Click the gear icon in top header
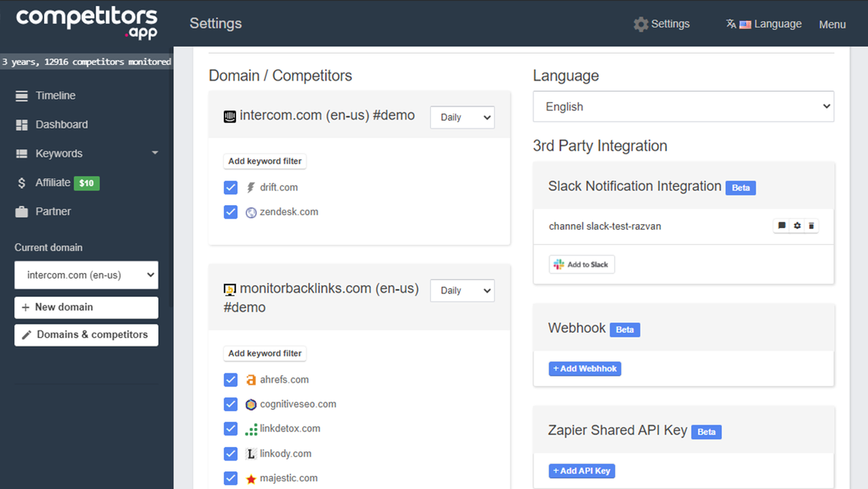Viewport: 868px width, 489px height. point(641,24)
